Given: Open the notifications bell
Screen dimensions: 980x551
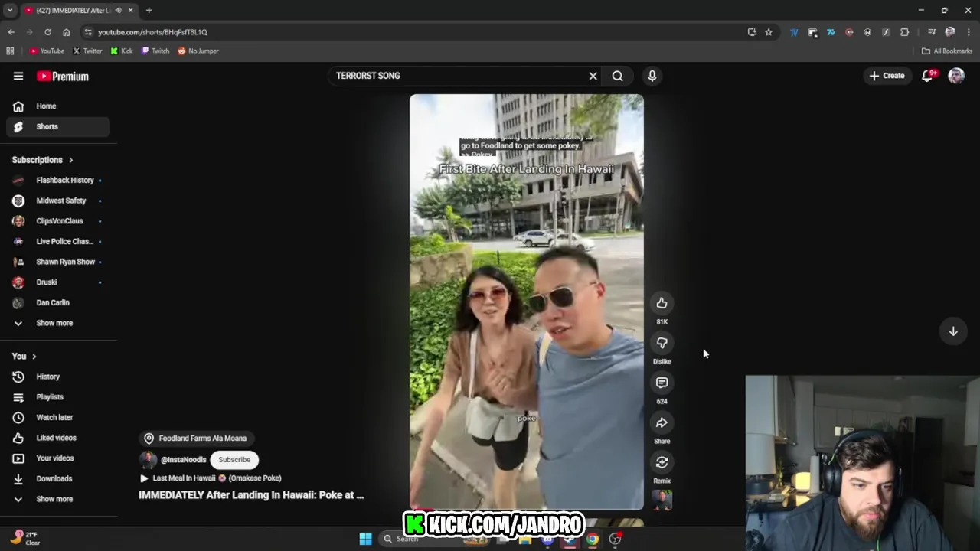Looking at the screenshot, I should [927, 76].
